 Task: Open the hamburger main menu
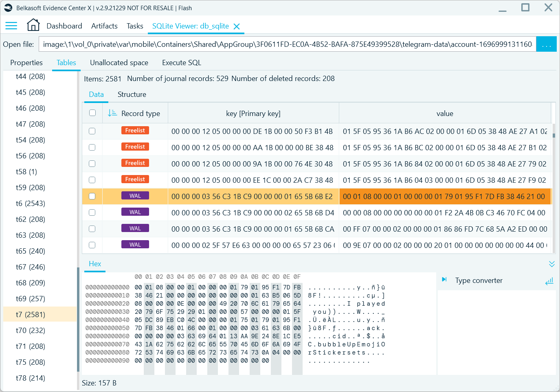click(11, 26)
